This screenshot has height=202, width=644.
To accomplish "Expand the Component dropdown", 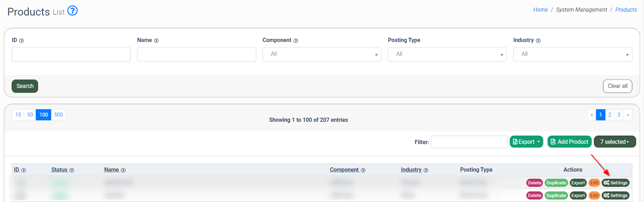I will tap(322, 54).
